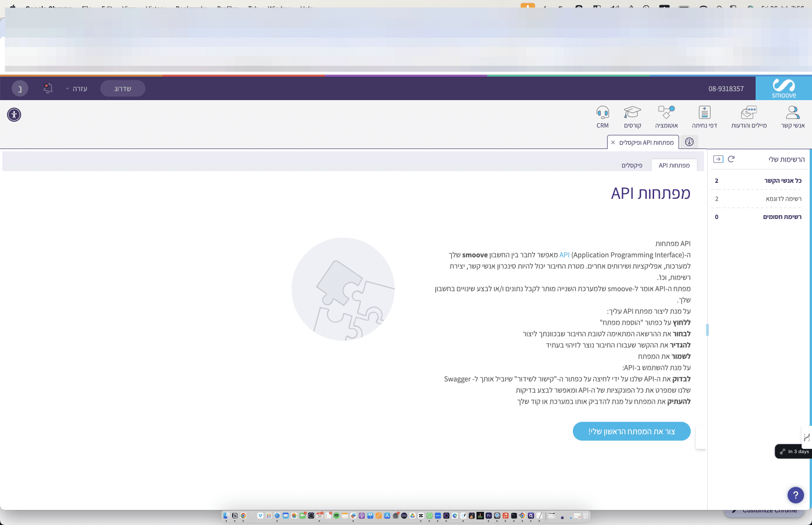Click the lists panel splitter handle
The height and width of the screenshot is (525, 812).
[707, 330]
